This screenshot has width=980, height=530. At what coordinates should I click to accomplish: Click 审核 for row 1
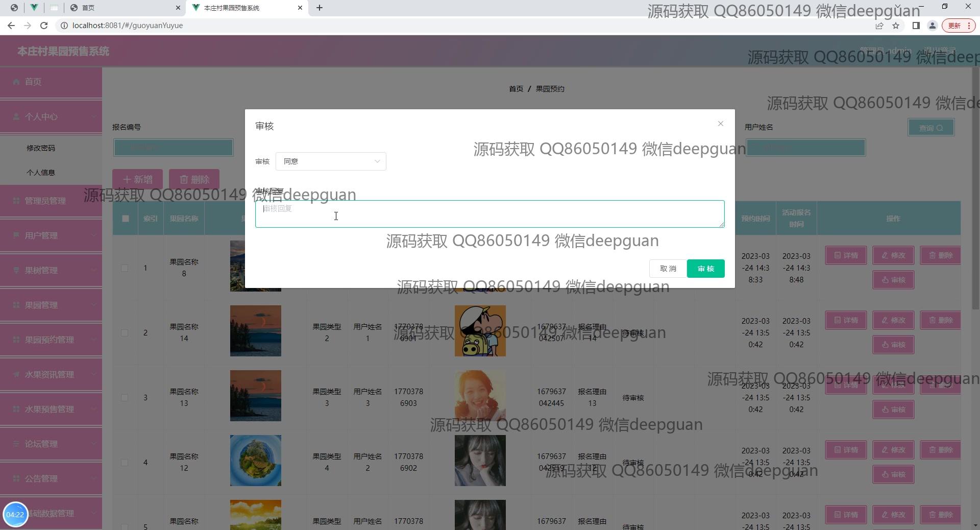tap(893, 280)
